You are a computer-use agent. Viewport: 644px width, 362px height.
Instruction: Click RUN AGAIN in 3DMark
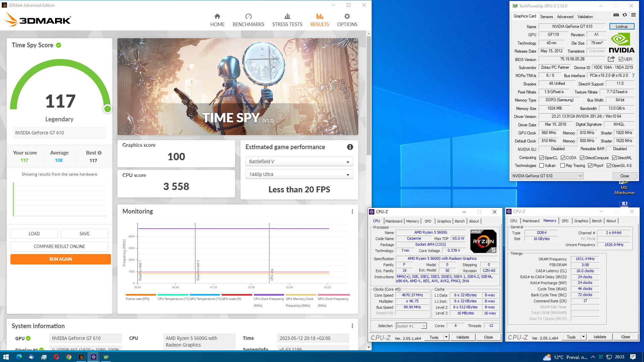(61, 259)
